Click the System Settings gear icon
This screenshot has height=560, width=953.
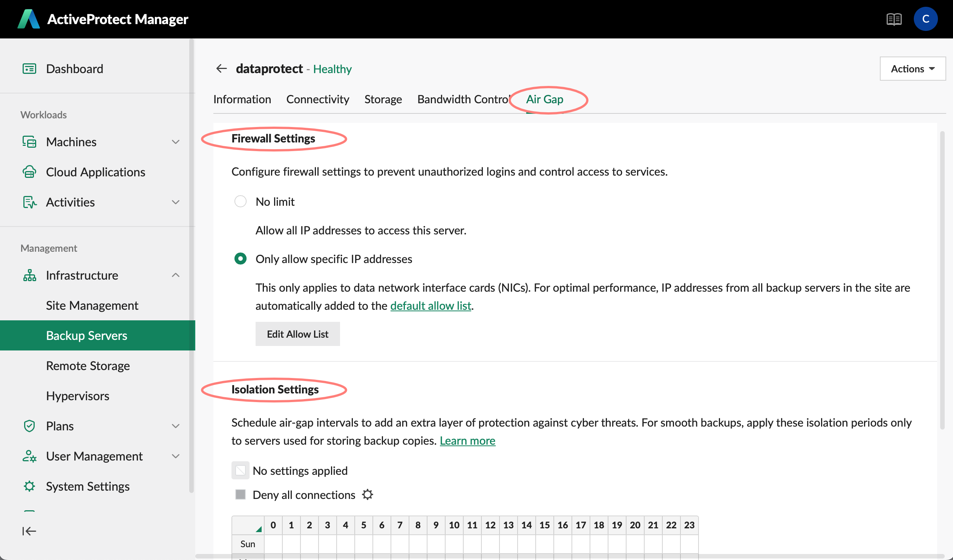pyautogui.click(x=29, y=486)
